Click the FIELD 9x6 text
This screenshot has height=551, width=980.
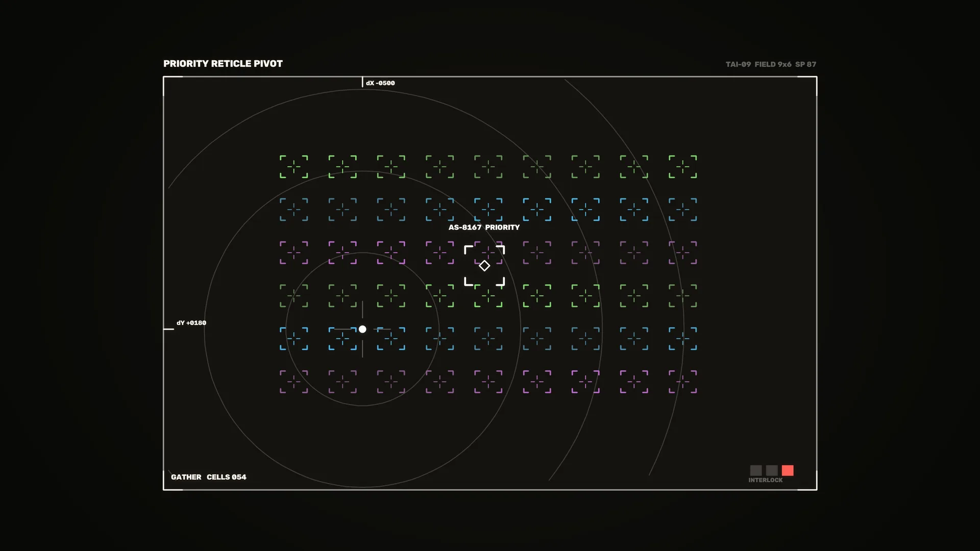pos(773,64)
